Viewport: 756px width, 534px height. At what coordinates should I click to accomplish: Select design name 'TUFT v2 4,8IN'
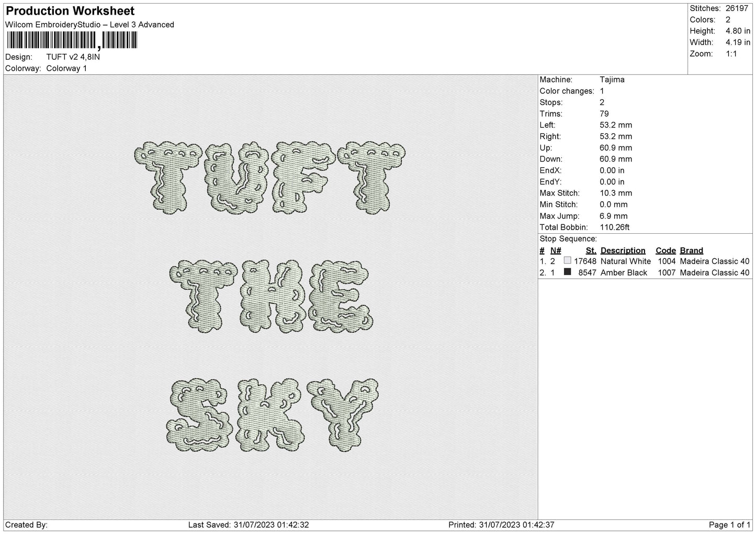click(x=73, y=57)
